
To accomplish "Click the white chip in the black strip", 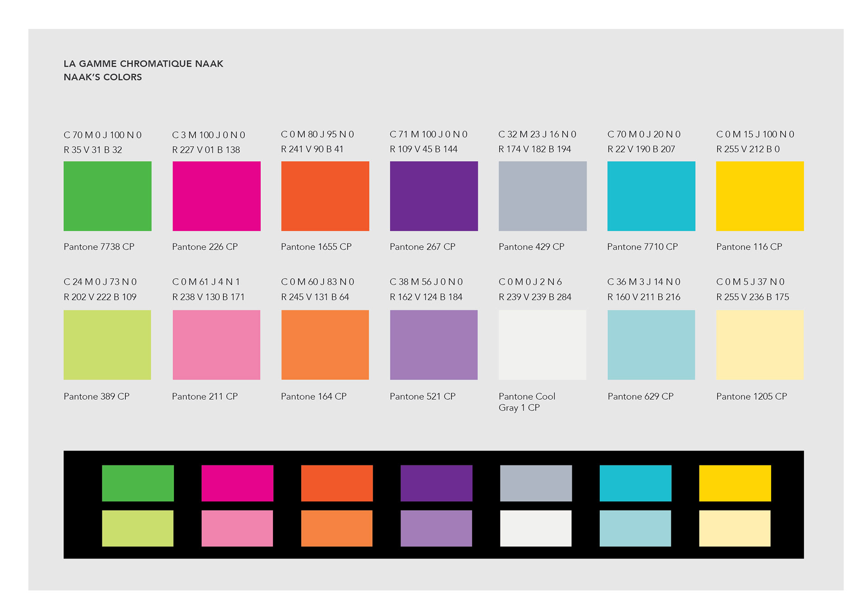I will 536,529.
